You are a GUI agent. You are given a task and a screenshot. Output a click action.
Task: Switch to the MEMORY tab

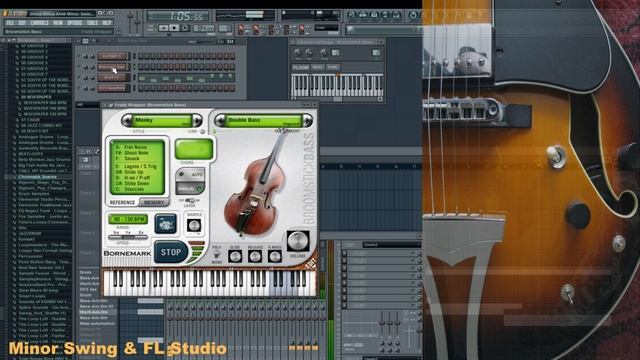tap(153, 202)
